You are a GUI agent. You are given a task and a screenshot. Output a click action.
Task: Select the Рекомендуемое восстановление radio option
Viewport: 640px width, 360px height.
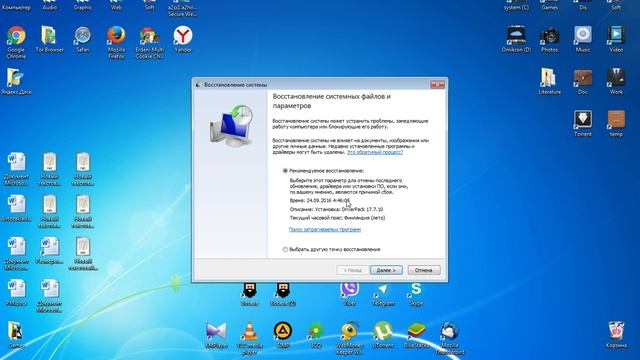[285, 171]
